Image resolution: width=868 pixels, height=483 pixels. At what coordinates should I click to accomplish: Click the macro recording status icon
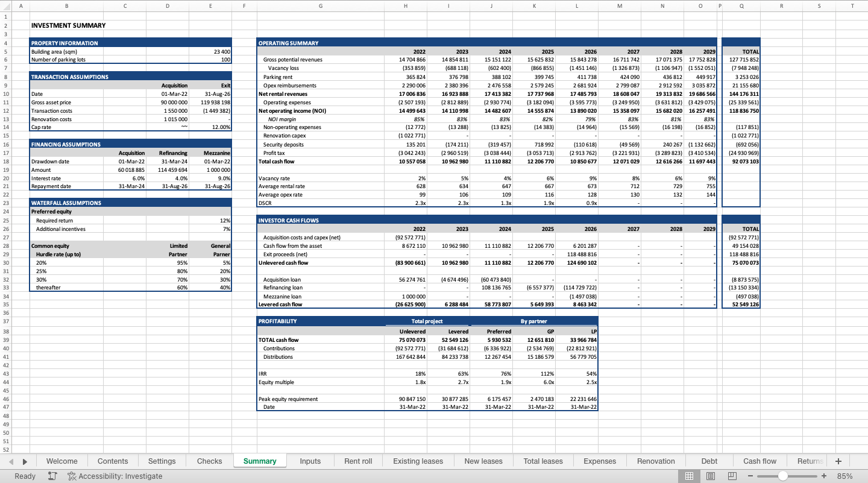[52, 476]
